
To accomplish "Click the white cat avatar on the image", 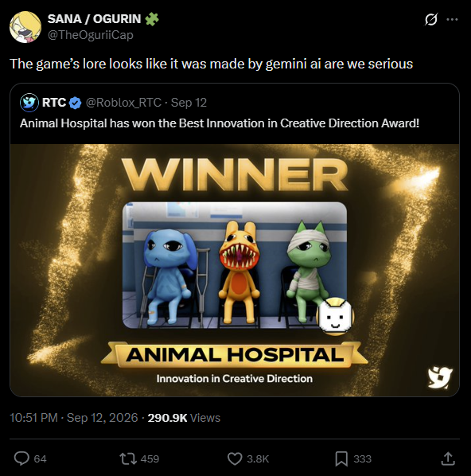I will tap(335, 317).
